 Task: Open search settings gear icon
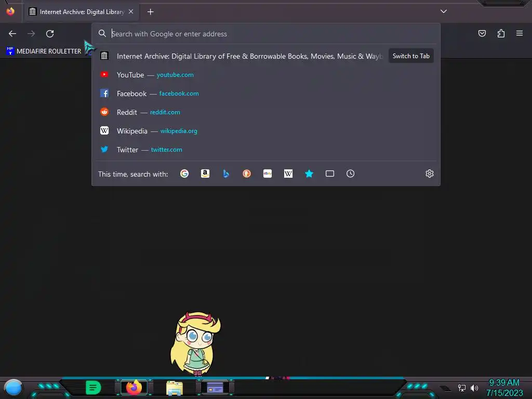(x=430, y=174)
